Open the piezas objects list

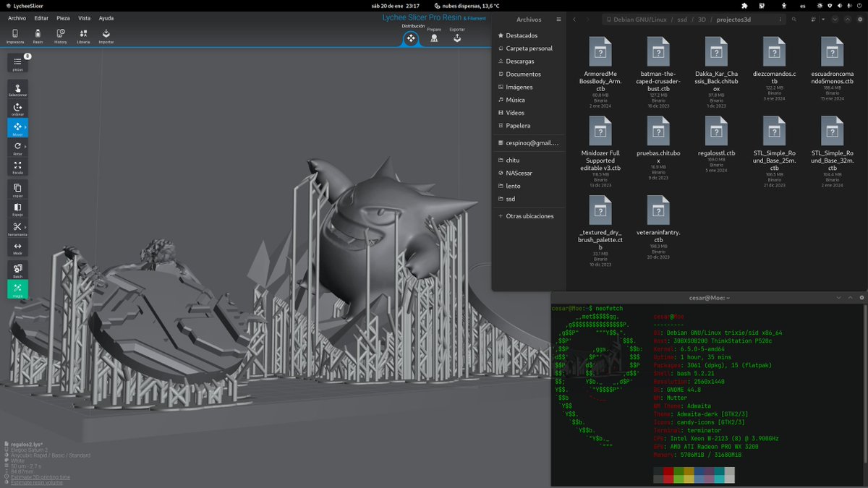(x=17, y=63)
